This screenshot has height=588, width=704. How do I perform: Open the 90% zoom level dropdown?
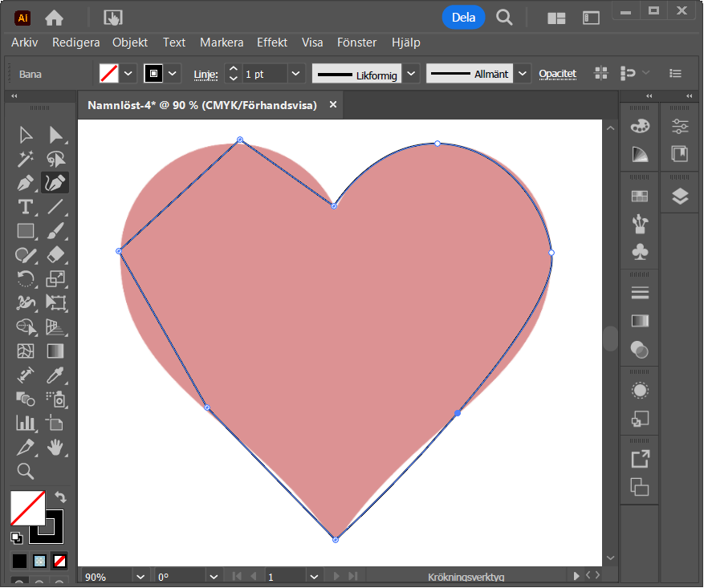(140, 577)
